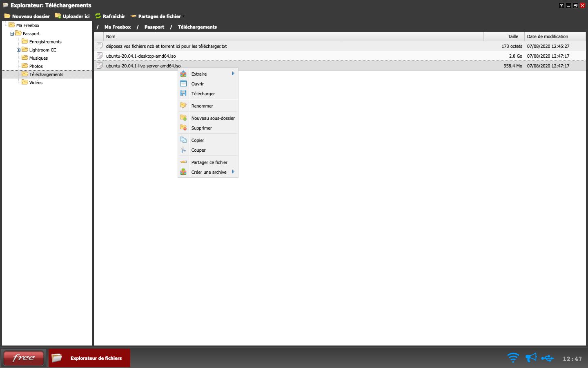
Task: Click the Créer une archive icon
Action: coord(183,172)
